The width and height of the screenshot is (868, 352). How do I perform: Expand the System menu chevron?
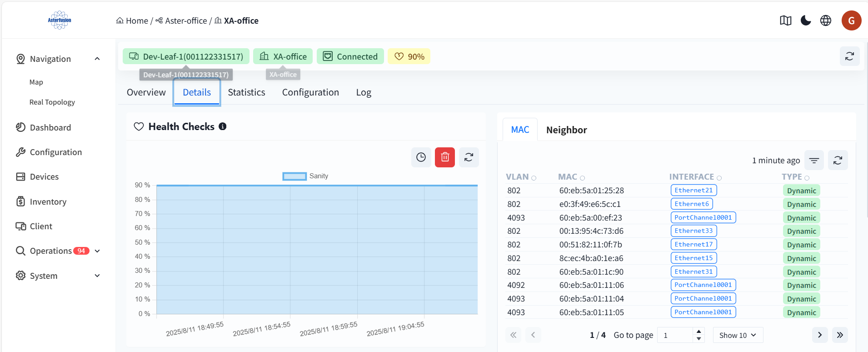(97, 276)
